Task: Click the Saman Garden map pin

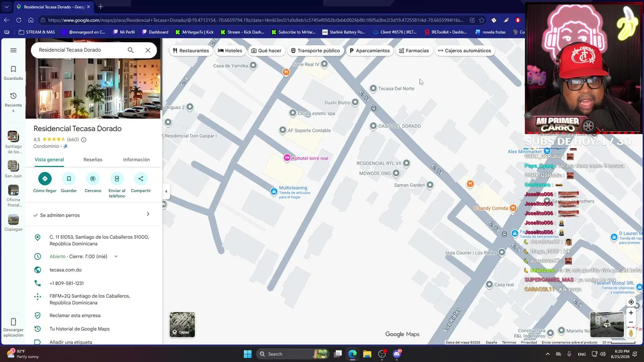Action: 430,185
